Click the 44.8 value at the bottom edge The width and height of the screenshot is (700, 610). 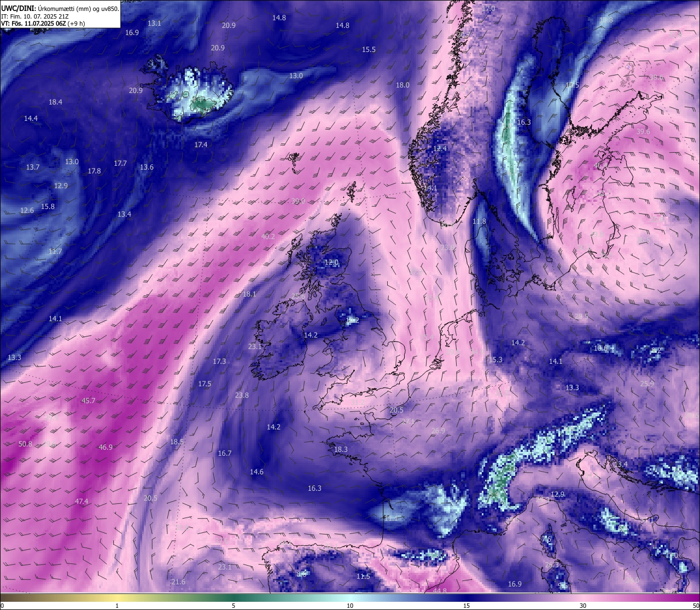(440, 591)
